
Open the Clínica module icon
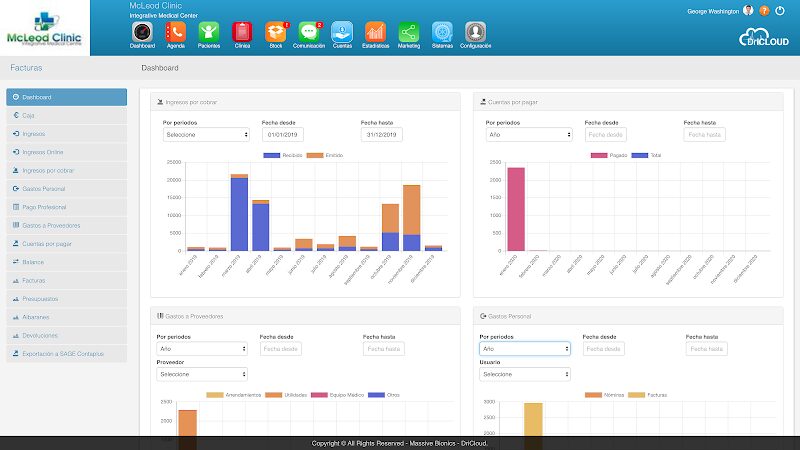(242, 32)
